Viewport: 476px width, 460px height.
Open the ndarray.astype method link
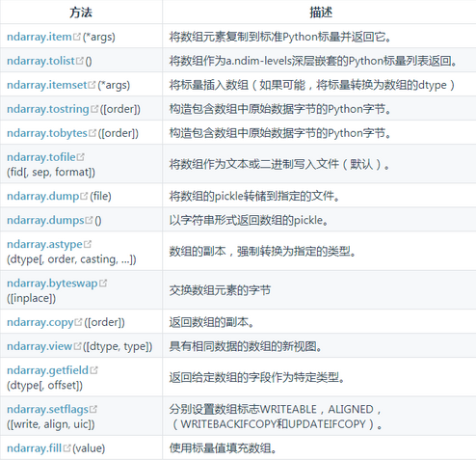[44, 244]
